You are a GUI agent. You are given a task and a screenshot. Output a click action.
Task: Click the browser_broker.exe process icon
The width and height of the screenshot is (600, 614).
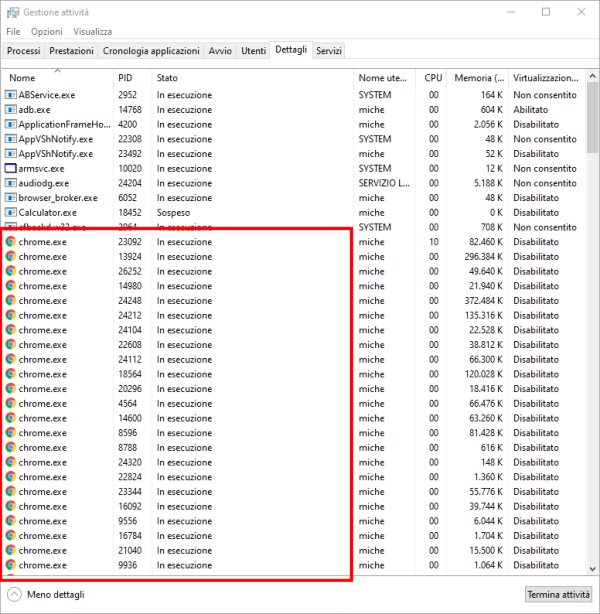coord(11,198)
